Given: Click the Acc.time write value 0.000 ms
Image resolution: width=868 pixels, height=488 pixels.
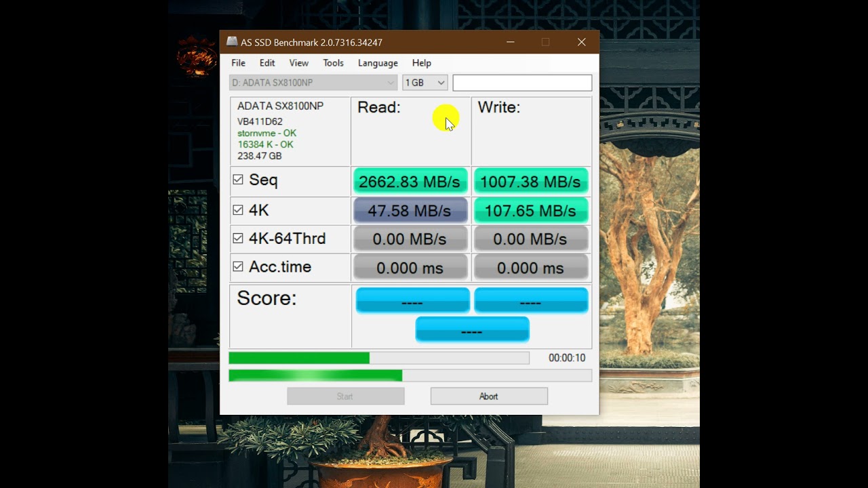Looking at the screenshot, I should pyautogui.click(x=530, y=268).
